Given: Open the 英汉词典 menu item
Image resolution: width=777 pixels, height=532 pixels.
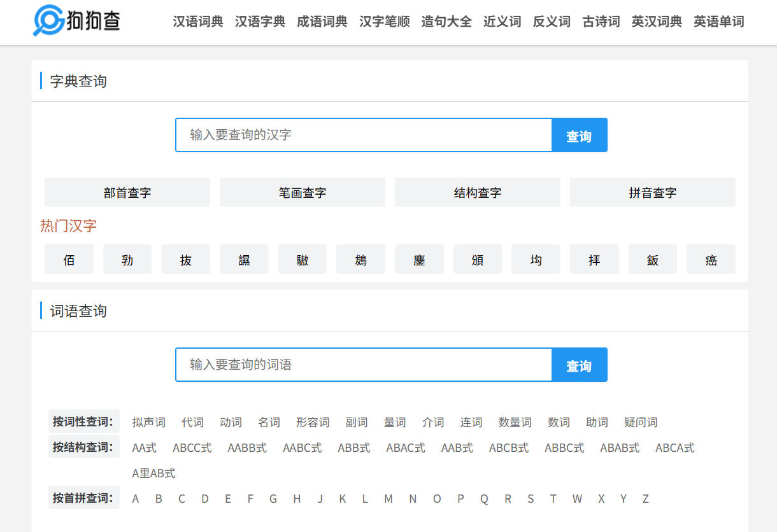Looking at the screenshot, I should (657, 22).
